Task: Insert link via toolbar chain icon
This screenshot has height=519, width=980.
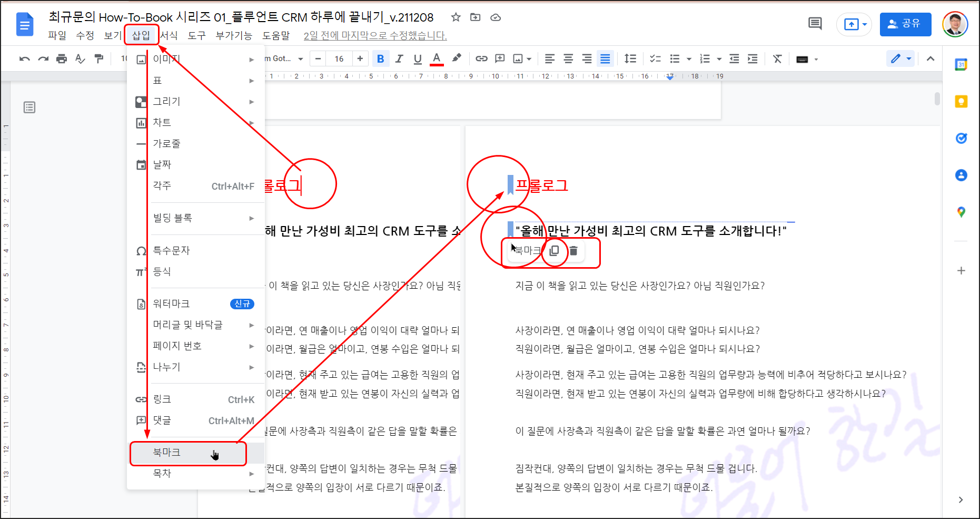Action: (481, 59)
